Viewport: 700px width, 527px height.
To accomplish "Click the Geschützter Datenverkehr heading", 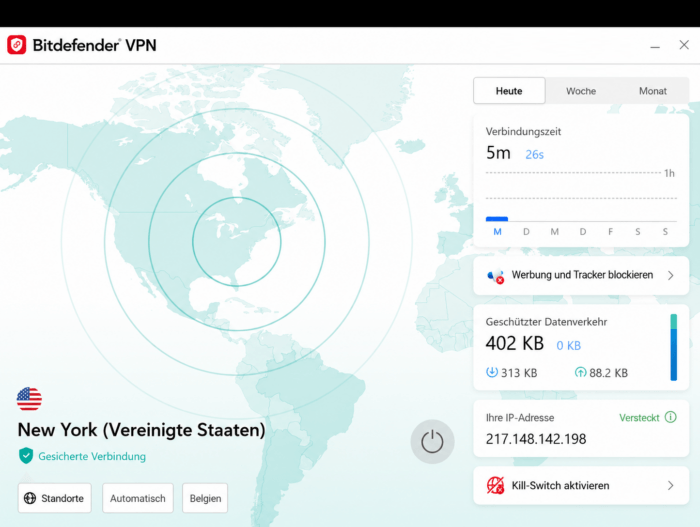I will [546, 322].
